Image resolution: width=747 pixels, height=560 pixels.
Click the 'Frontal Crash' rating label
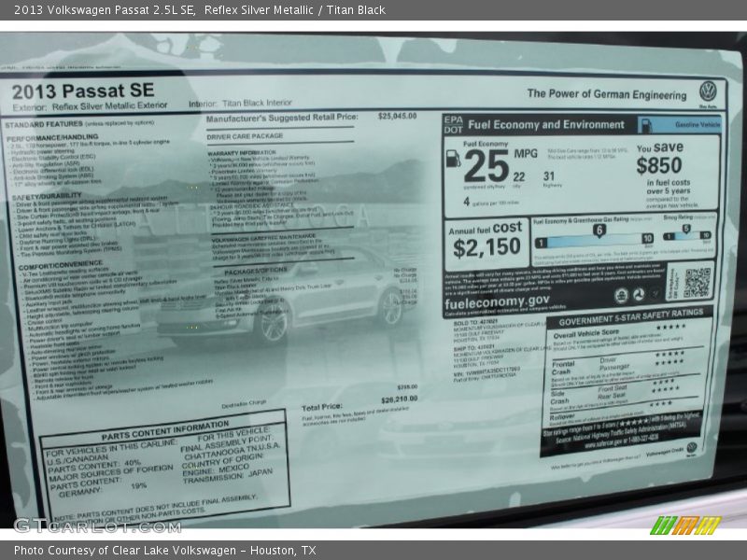(563, 368)
